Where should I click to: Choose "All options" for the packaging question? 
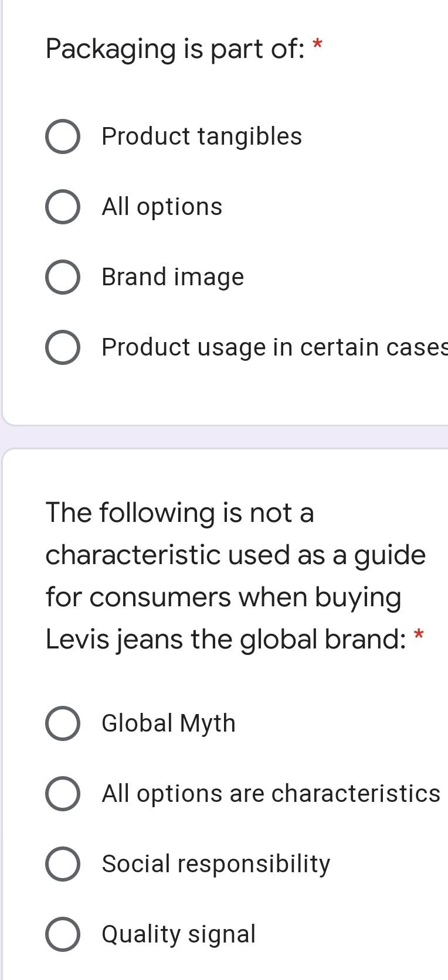point(63,207)
